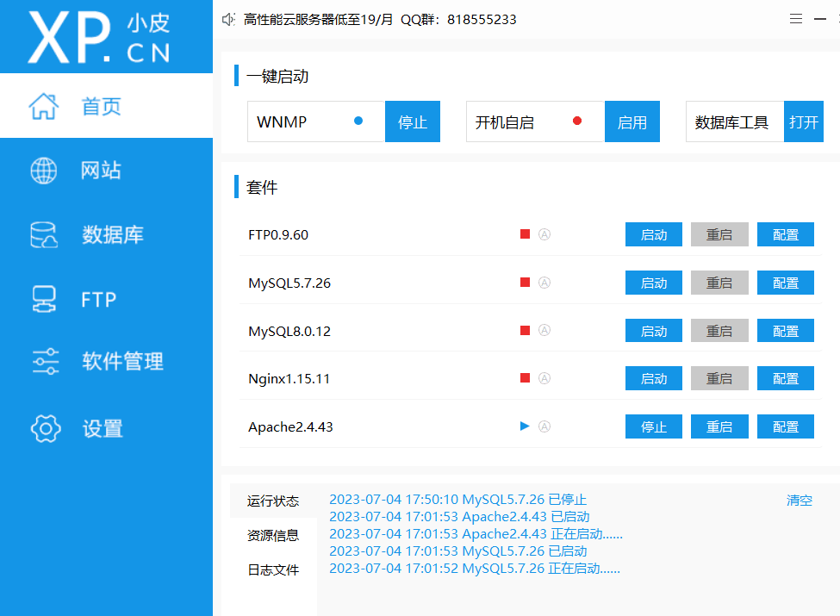This screenshot has width=840, height=616.
Task: Click the 网站 globe icon
Action: tap(43, 171)
